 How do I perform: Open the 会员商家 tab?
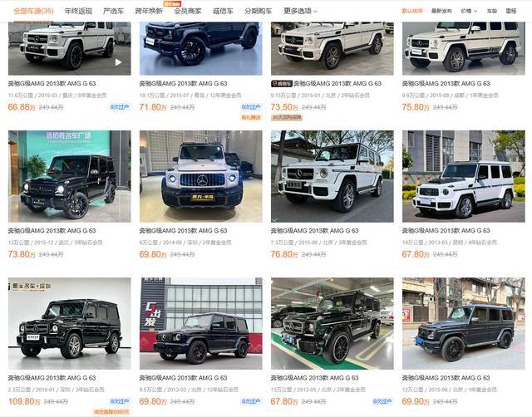click(x=188, y=11)
